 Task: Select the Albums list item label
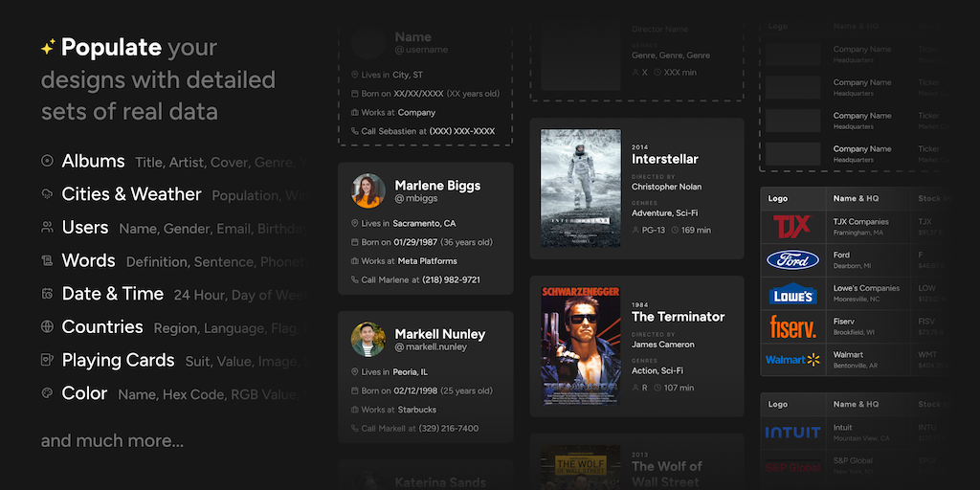tap(93, 161)
